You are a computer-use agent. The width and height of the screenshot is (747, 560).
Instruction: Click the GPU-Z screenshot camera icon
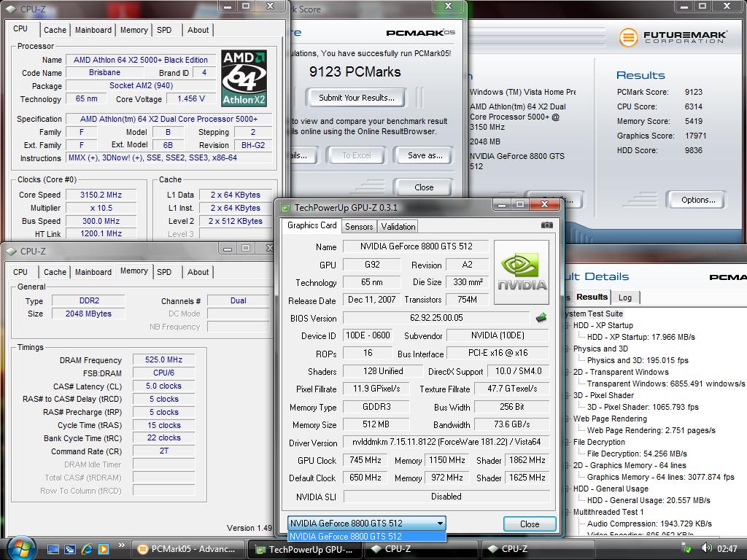click(547, 225)
